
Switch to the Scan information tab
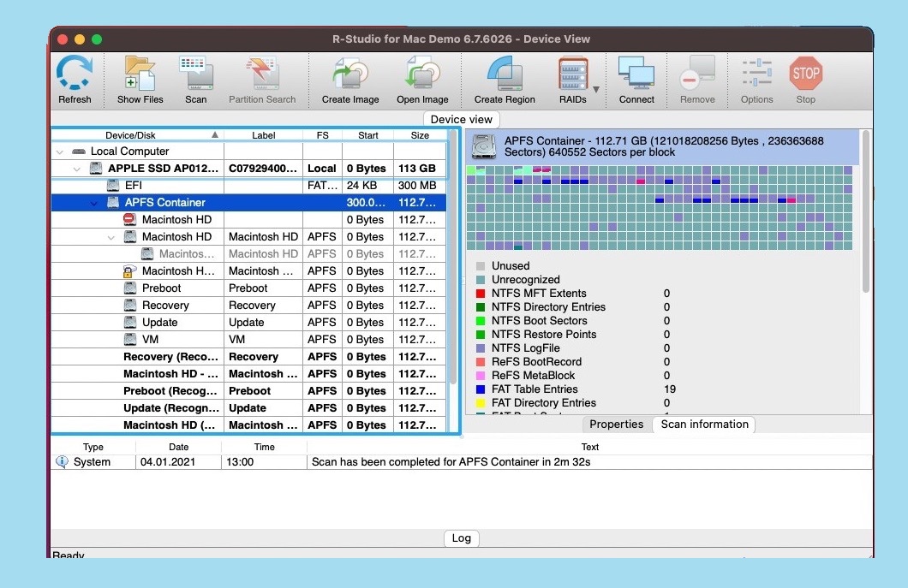pyautogui.click(x=704, y=425)
